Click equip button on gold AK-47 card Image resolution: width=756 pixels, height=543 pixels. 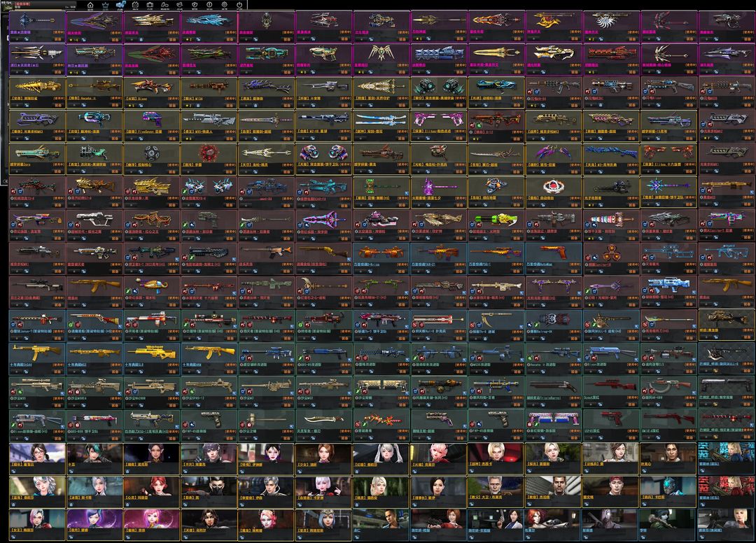(230, 371)
